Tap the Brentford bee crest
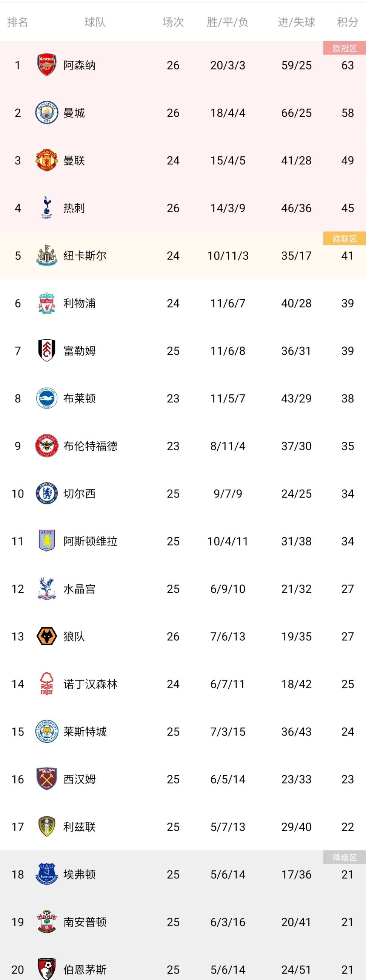This screenshot has height=980, width=366. click(x=47, y=445)
